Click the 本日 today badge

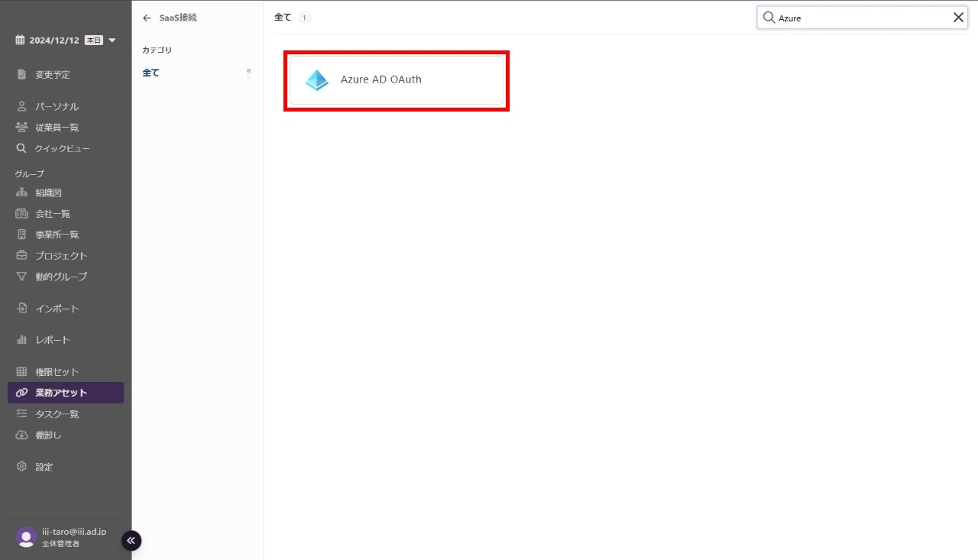(x=93, y=40)
